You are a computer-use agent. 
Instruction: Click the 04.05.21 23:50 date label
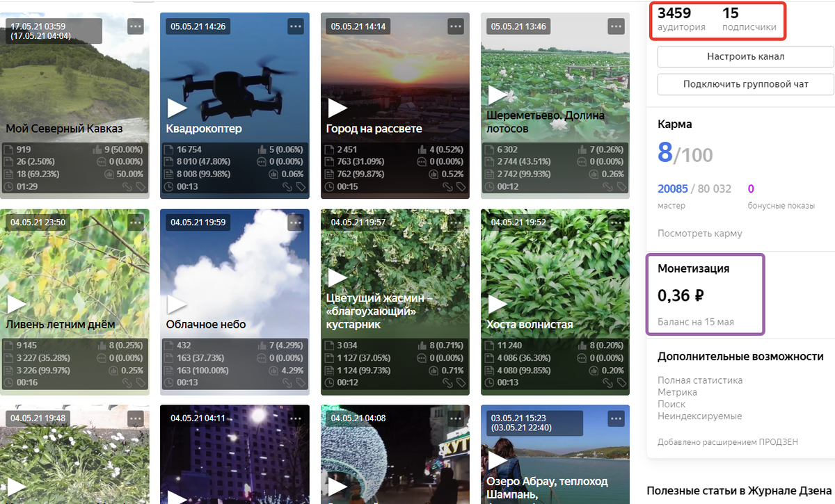pos(38,222)
